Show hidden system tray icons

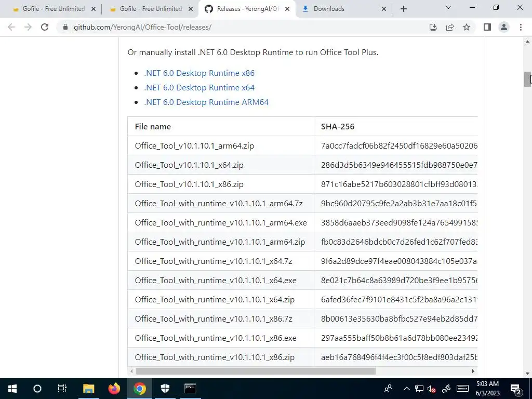[407, 389]
